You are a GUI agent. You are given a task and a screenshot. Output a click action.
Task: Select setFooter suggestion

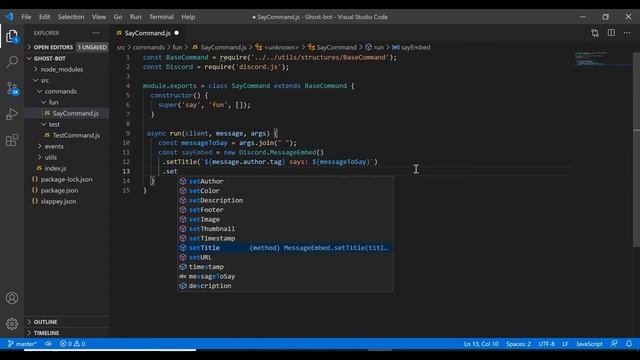pos(285,210)
